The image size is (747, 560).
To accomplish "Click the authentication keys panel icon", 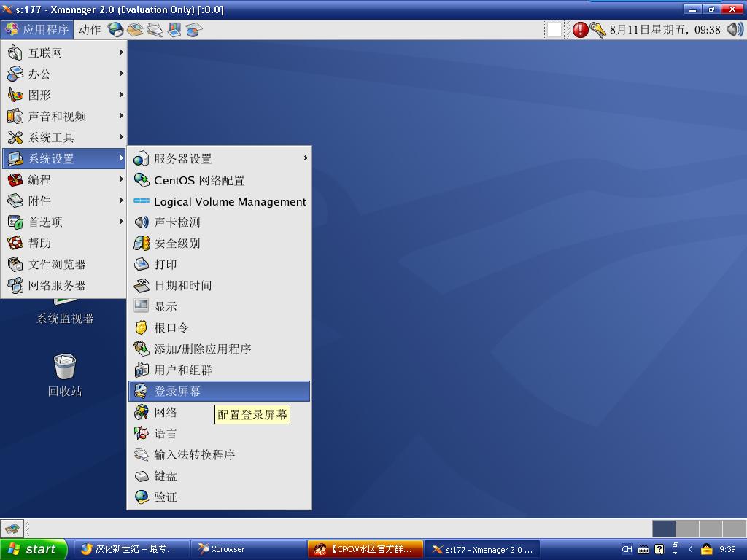I will point(597,30).
